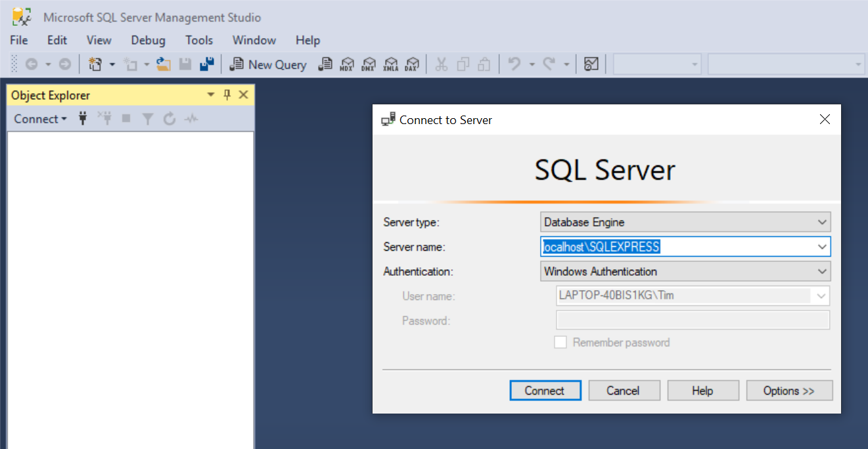Click the MDX query icon
868x449 pixels.
pyautogui.click(x=347, y=64)
